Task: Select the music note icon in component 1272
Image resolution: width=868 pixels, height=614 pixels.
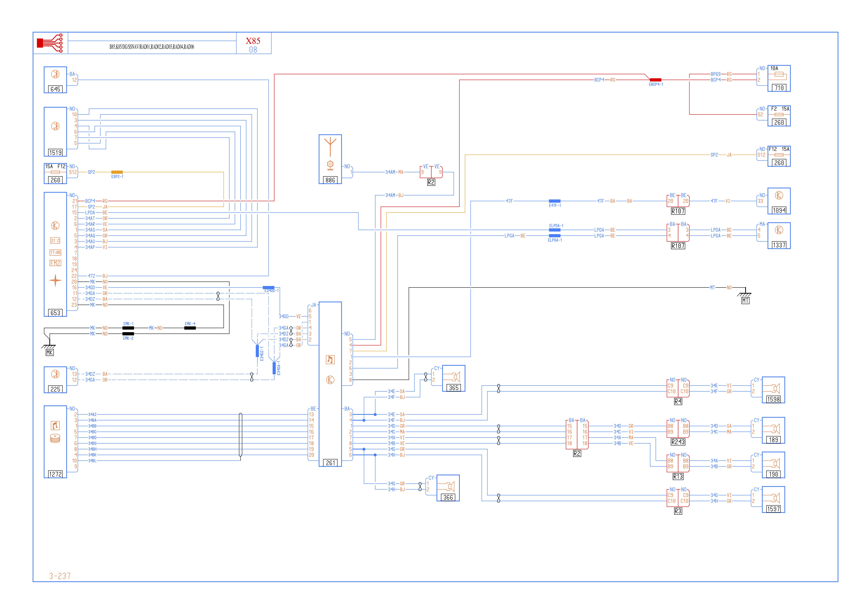Action: [x=55, y=426]
